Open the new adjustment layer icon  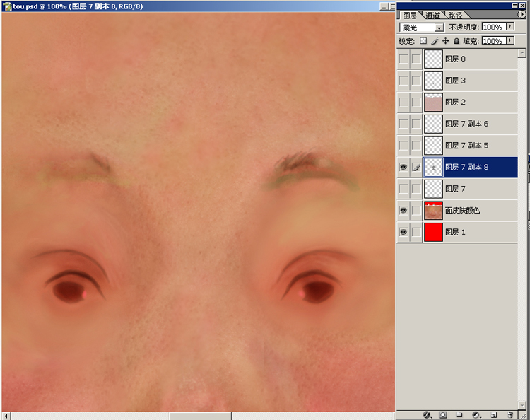[476, 414]
